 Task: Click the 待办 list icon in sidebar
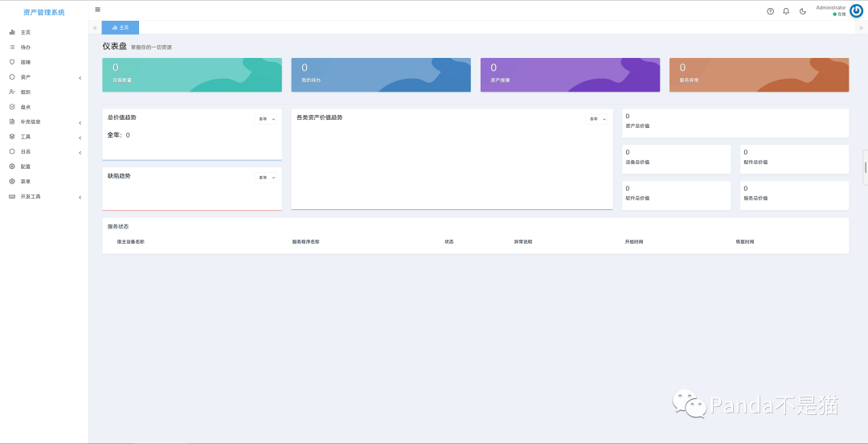coord(12,47)
